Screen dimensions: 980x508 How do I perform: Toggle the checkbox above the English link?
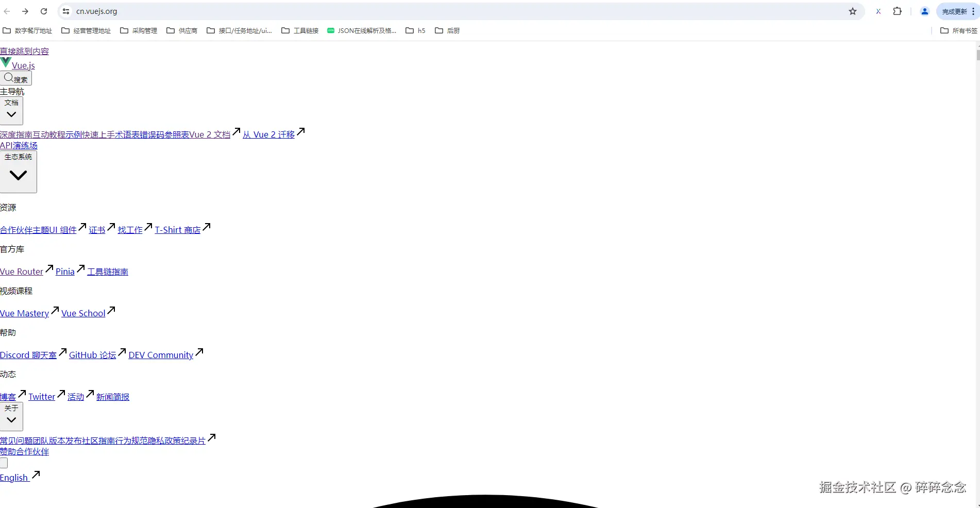[x=4, y=463]
